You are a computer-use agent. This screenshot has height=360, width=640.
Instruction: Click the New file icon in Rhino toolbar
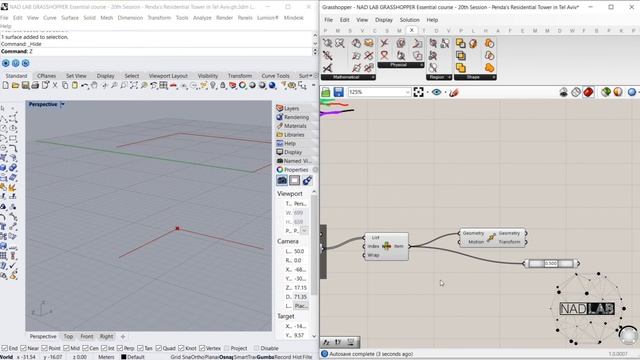point(5,85)
